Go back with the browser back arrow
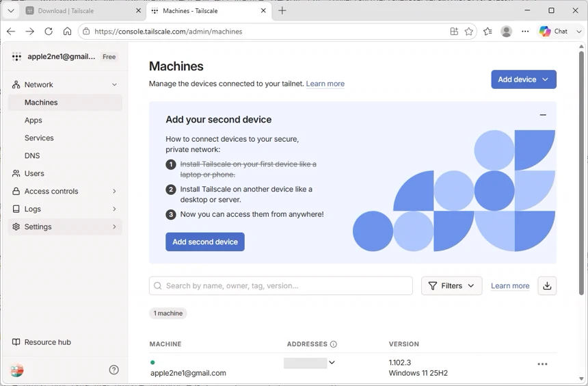 point(11,31)
